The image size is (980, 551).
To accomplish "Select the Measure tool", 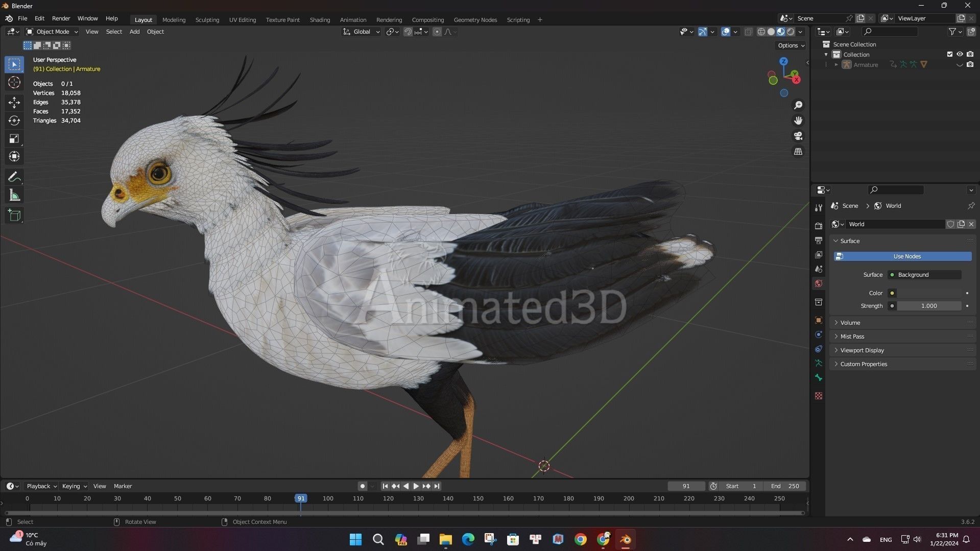I will click(14, 195).
